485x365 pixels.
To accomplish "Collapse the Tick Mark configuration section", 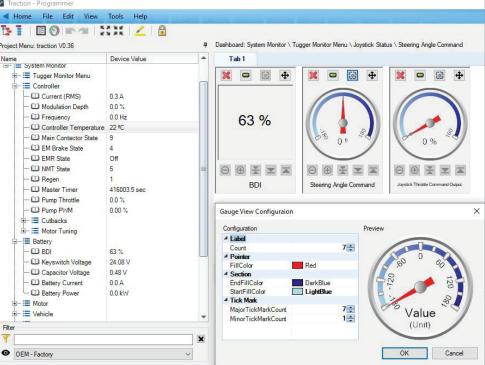I will (226, 300).
